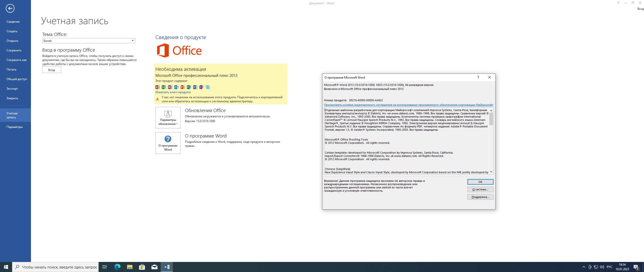
Task: Click the InfoPath icon in product contents
Action: [x=202, y=87]
